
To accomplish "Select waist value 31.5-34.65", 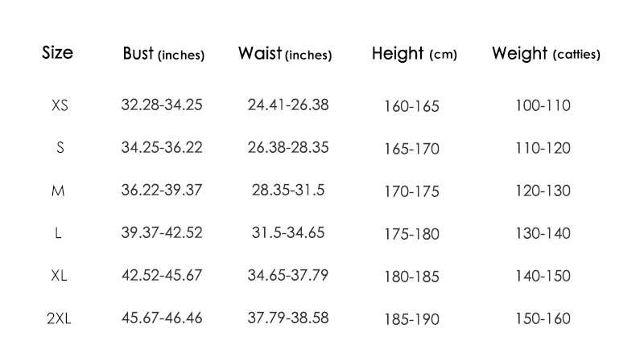I will point(288,232).
